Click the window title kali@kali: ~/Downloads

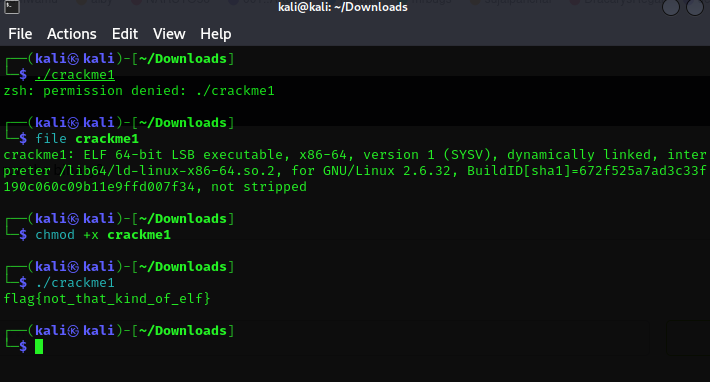click(343, 7)
